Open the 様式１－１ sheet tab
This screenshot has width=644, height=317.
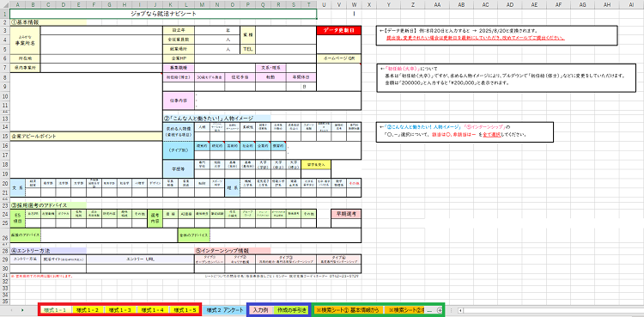coord(55,310)
